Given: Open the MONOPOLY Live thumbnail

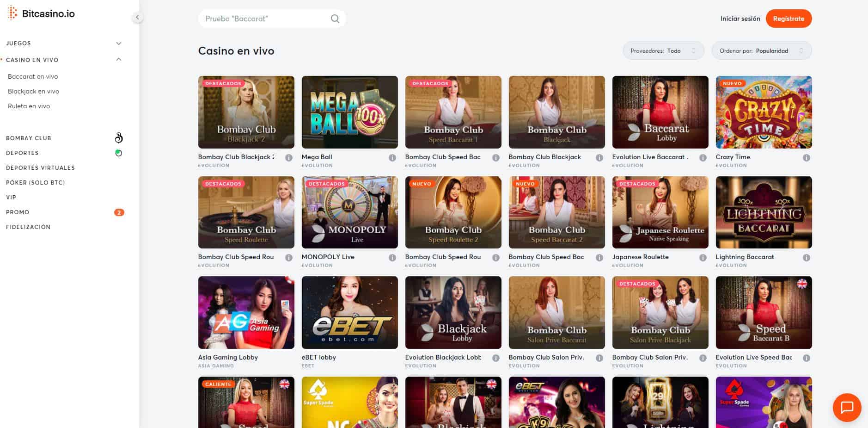Looking at the screenshot, I should 349,212.
